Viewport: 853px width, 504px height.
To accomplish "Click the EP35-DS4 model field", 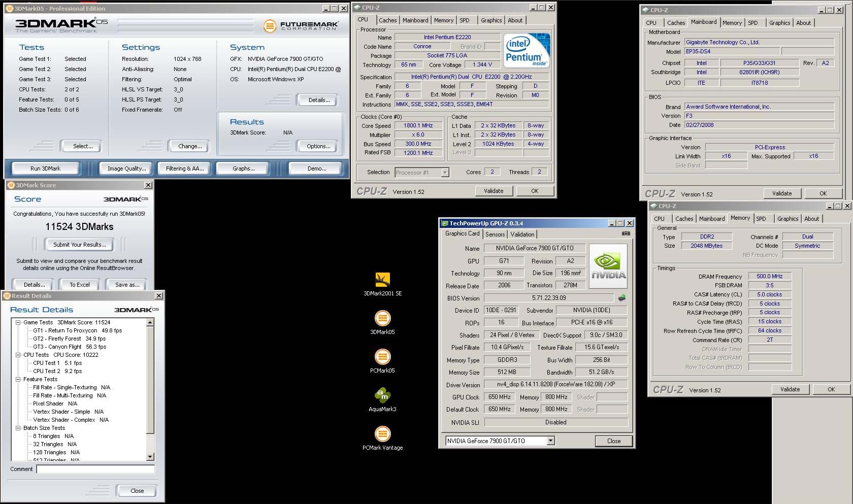I will click(732, 51).
